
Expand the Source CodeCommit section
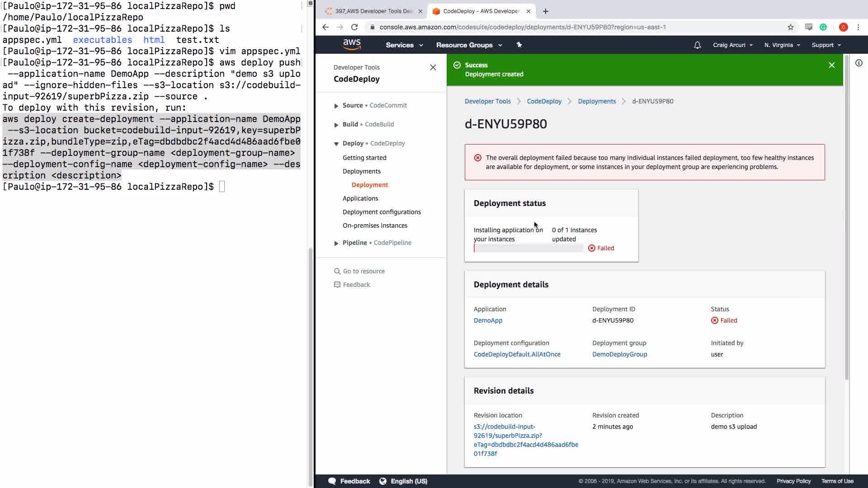(x=336, y=106)
